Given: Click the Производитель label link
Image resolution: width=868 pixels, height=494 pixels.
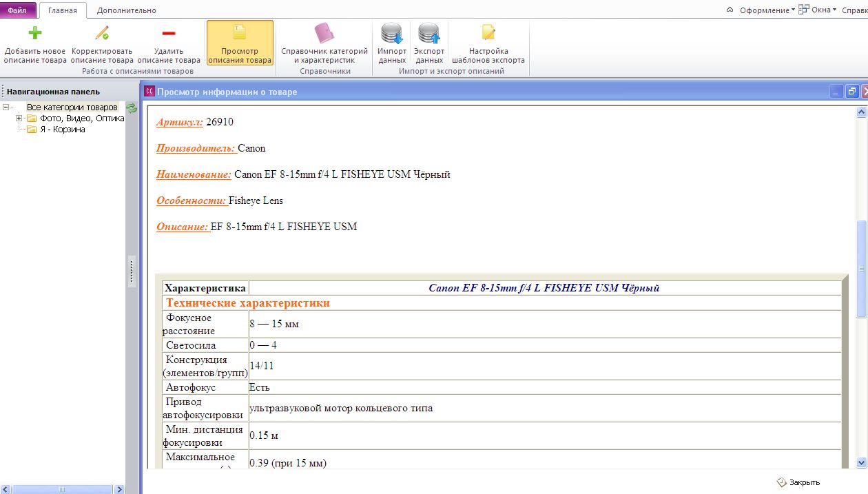Looking at the screenshot, I should coord(196,148).
